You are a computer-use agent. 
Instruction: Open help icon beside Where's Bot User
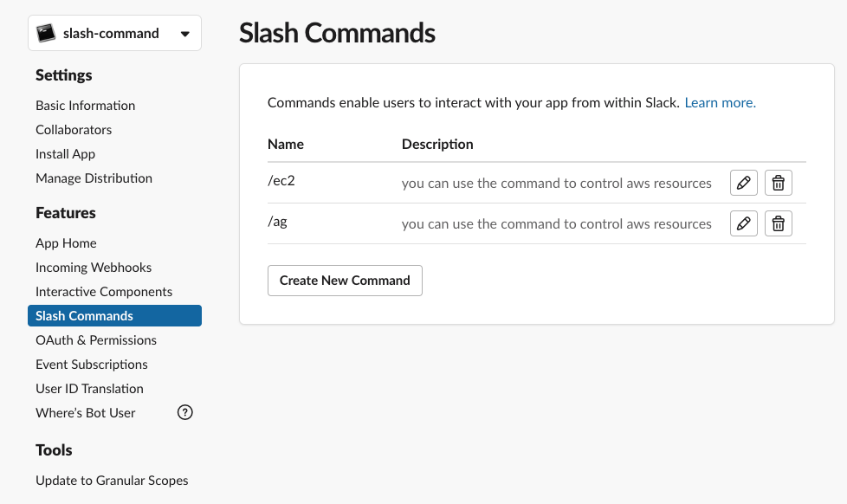tap(184, 413)
